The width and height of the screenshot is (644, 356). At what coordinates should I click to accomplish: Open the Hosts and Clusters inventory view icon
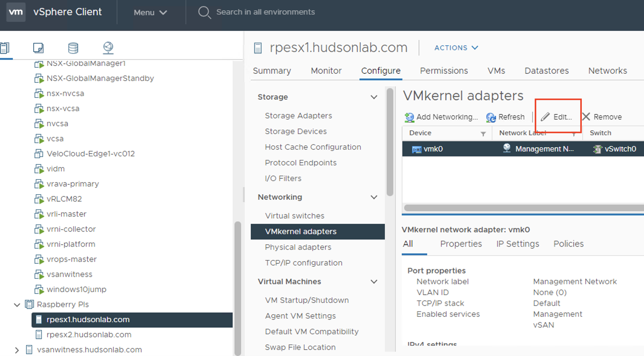(x=5, y=48)
